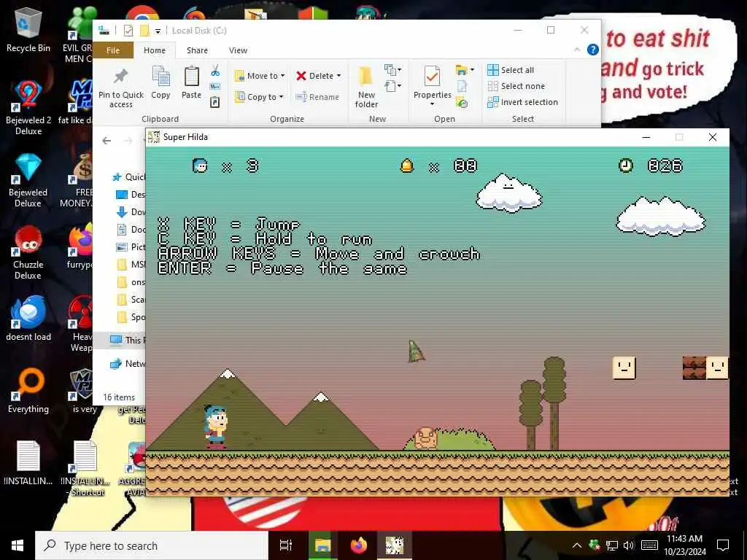Screen dimensions: 747x560
Task: Open the Easy access dropdown in ribbon
Action: pos(392,86)
